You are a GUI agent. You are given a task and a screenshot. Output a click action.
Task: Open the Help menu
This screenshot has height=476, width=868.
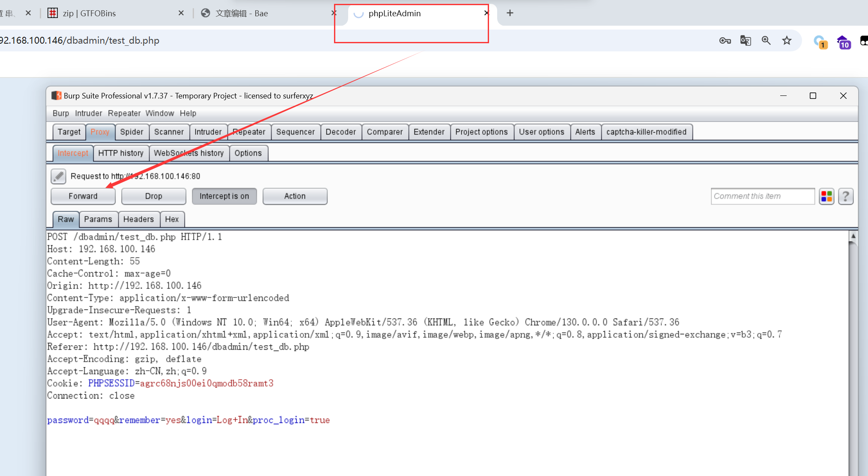click(188, 113)
